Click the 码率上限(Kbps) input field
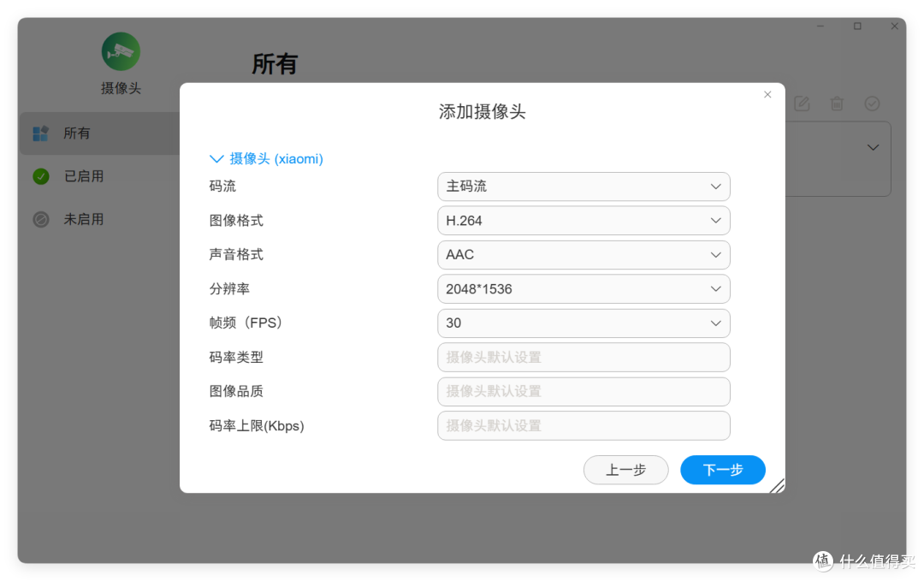 [583, 426]
